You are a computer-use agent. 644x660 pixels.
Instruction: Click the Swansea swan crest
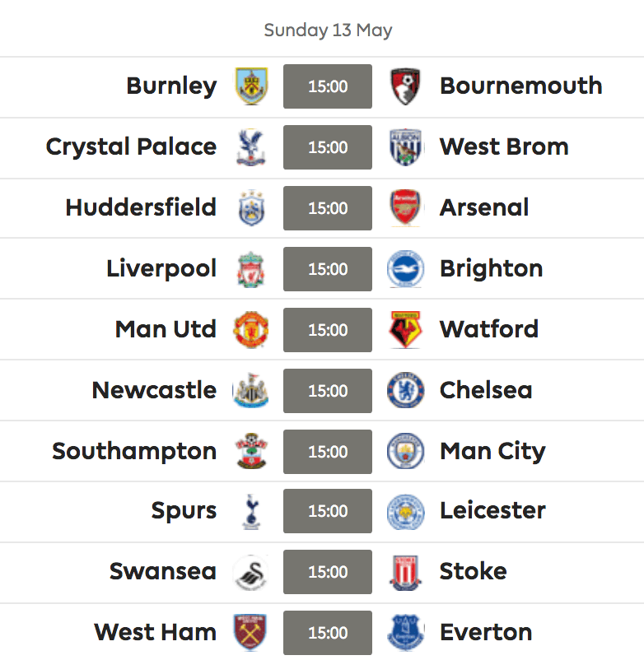click(x=251, y=572)
